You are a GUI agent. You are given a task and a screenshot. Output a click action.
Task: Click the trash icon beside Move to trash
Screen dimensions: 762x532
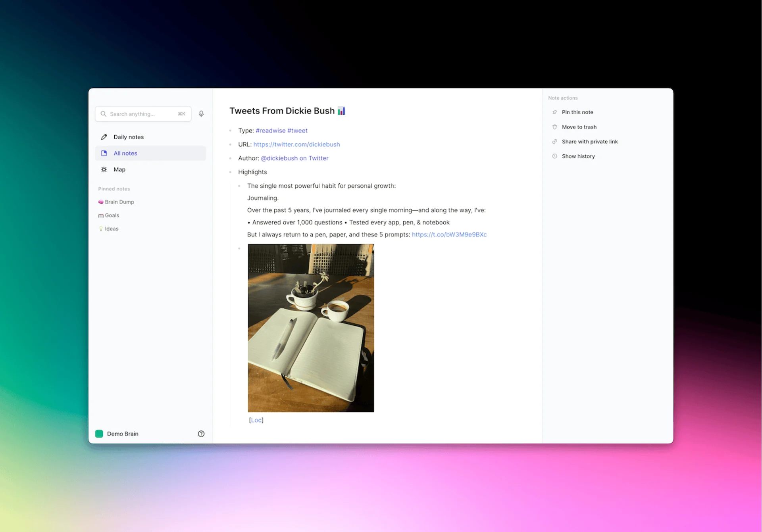554,127
